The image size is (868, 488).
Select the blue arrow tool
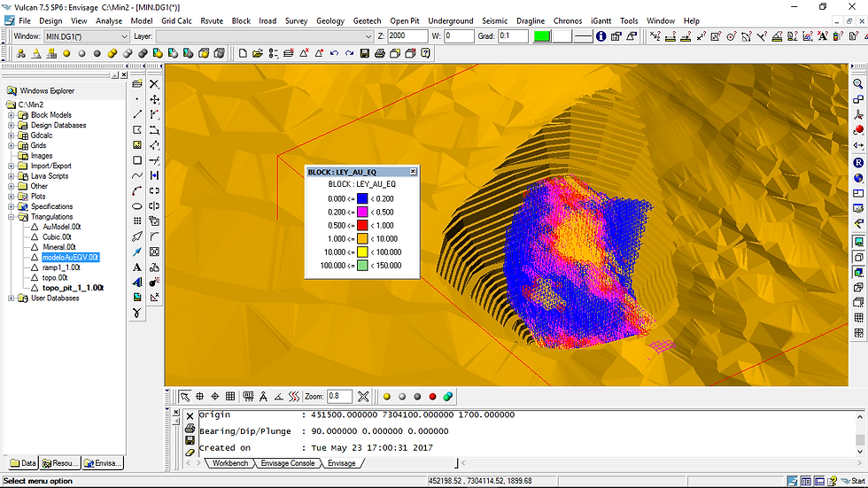137,252
